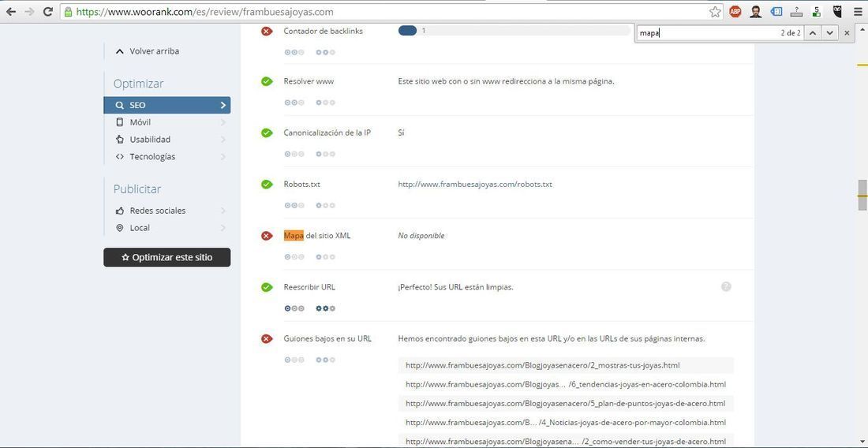Screen dimensions: 868x448
Task: Reload the WooRank page
Action: pyautogui.click(x=48, y=12)
